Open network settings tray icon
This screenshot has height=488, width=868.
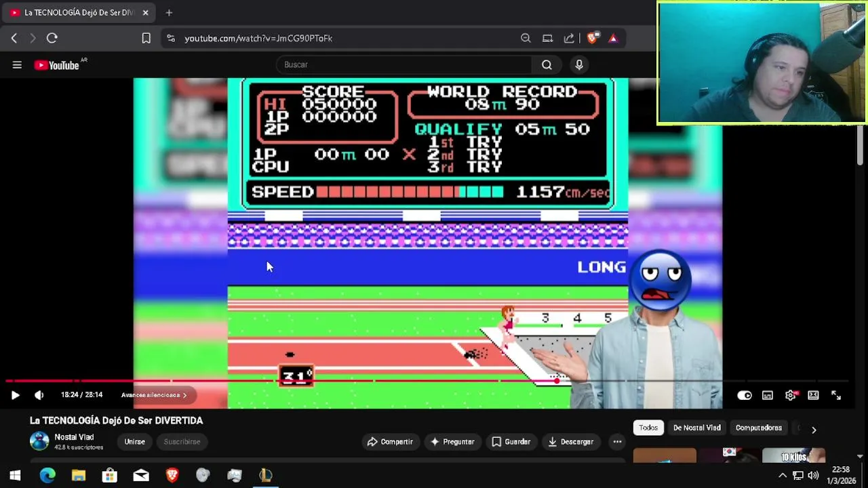pos(798,476)
